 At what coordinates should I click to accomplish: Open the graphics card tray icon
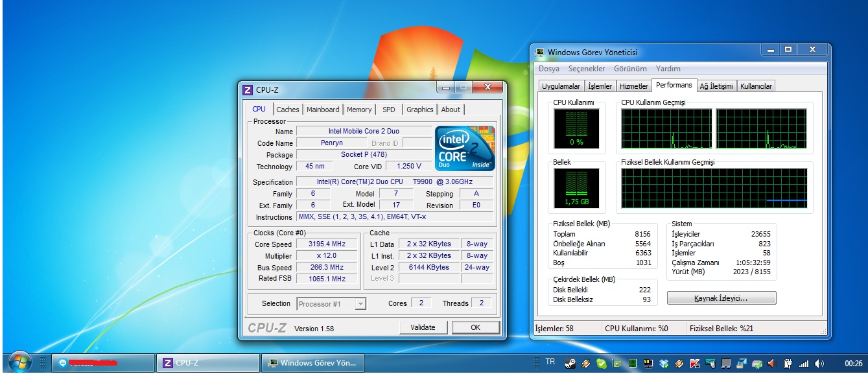pos(617,364)
